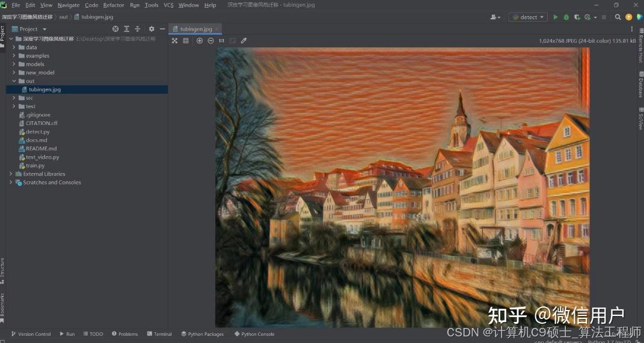Close the tubingen.jpg editor tab
Image resolution: width=644 pixels, height=343 pixels.
[x=217, y=29]
